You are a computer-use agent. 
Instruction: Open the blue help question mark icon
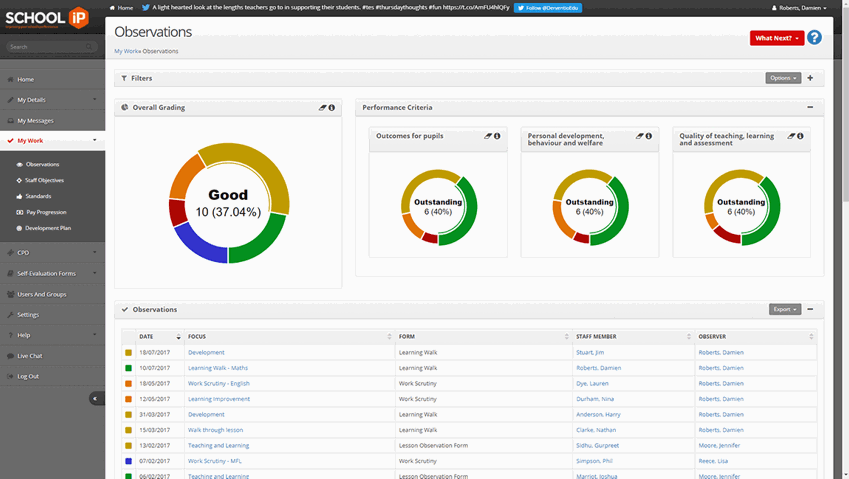(x=814, y=37)
